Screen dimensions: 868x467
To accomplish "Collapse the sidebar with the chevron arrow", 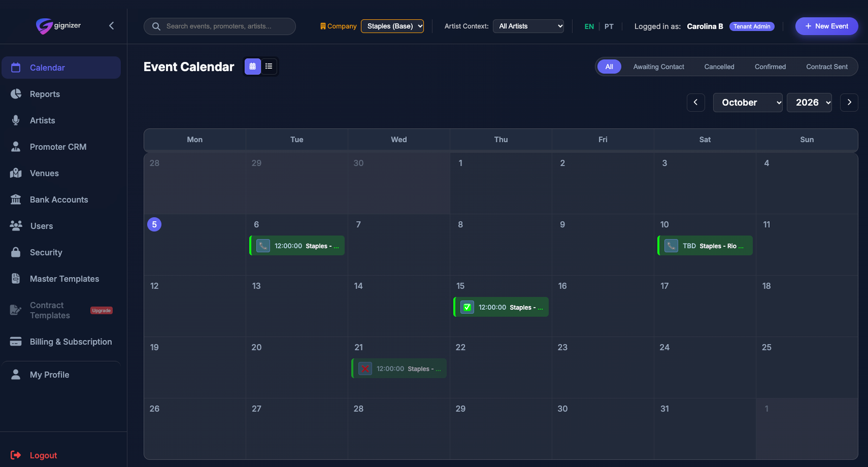I will [x=111, y=25].
